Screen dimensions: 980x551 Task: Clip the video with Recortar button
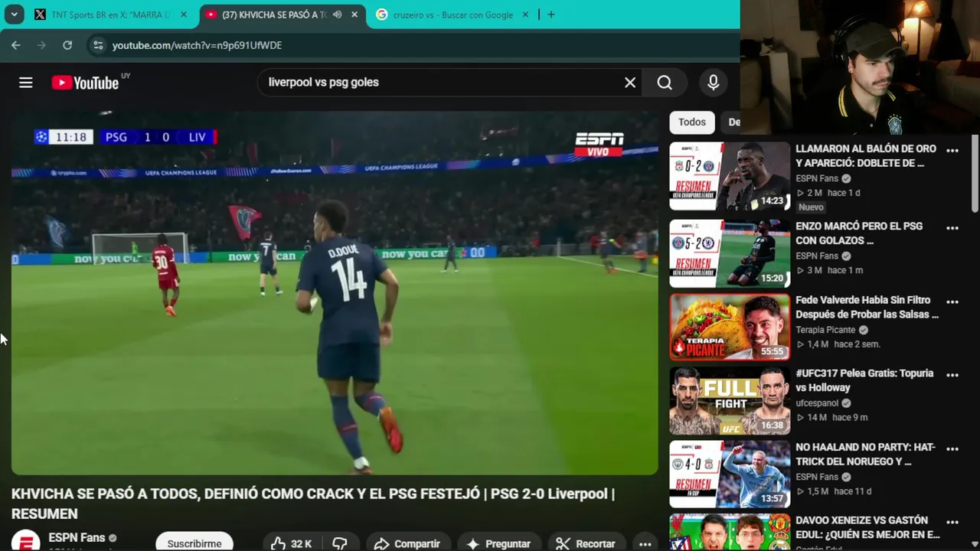(x=586, y=543)
